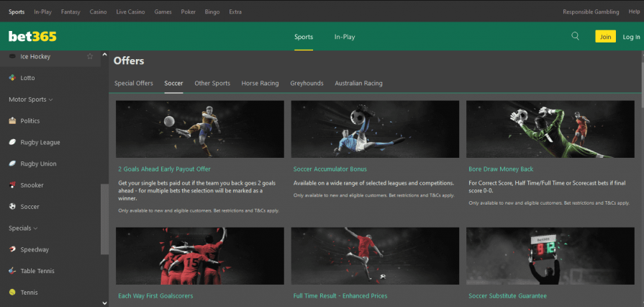This screenshot has height=307, width=644.
Task: Click the Log In link
Action: 631,37
